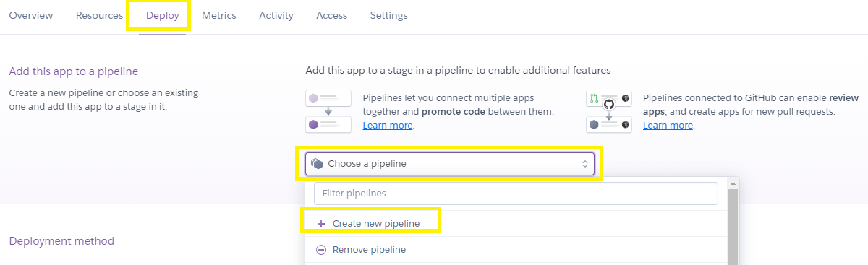The height and width of the screenshot is (265, 868).
Task: Open the Activity tab
Action: (x=276, y=15)
